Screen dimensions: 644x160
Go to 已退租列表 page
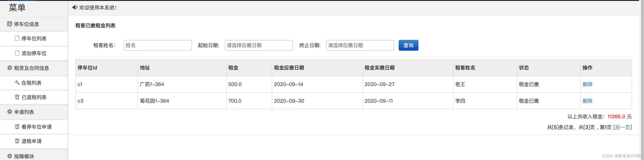click(34, 97)
